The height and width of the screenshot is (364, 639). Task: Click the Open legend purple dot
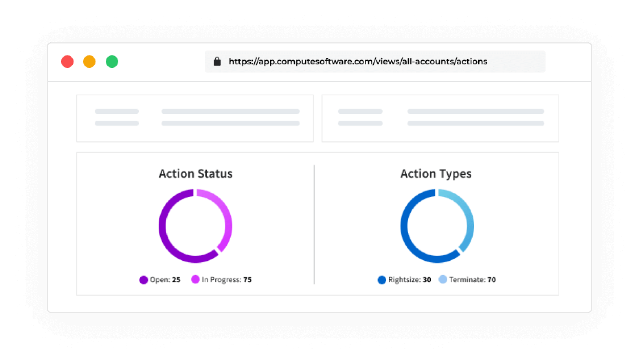pos(143,280)
